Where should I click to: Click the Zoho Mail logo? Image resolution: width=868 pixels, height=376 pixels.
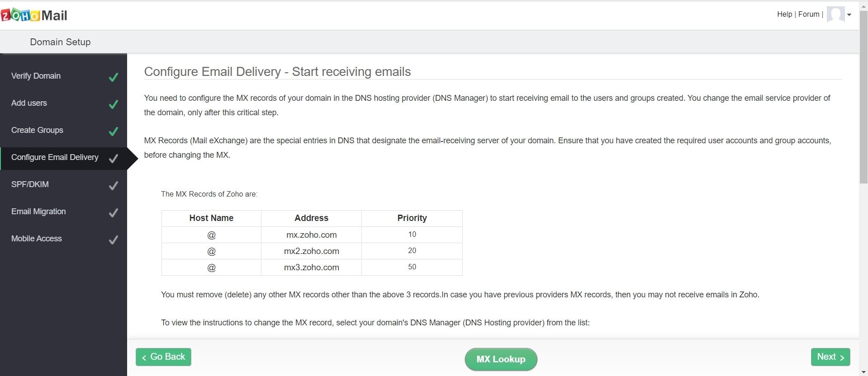(x=34, y=15)
